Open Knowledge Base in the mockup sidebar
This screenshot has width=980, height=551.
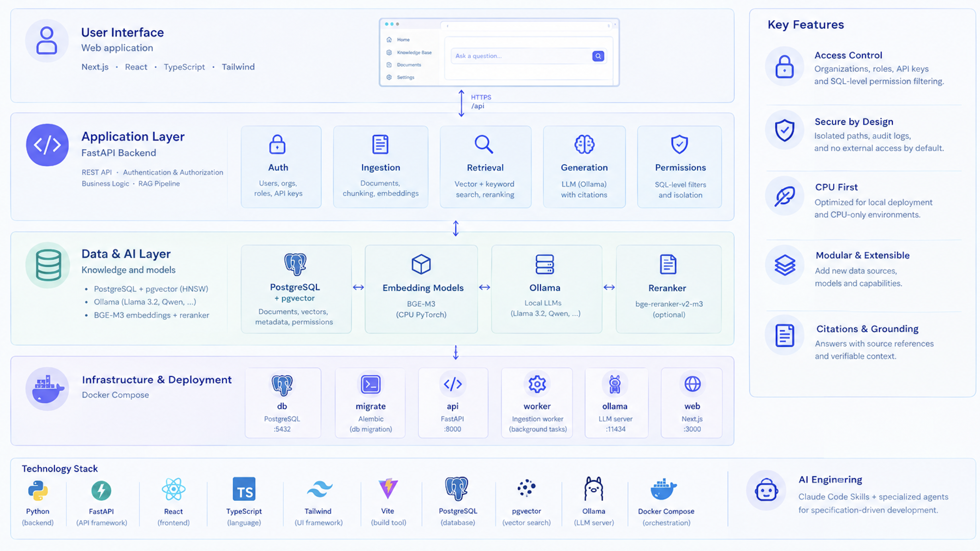[409, 53]
